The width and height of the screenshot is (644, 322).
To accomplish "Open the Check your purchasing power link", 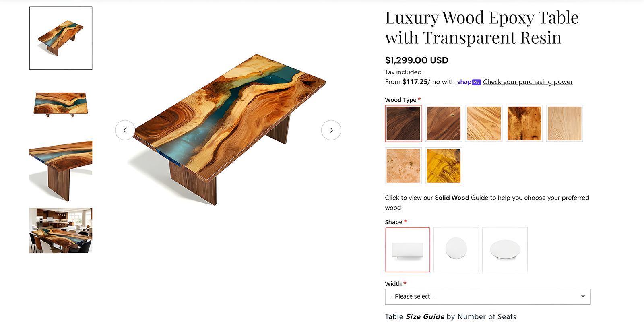I will click(527, 82).
